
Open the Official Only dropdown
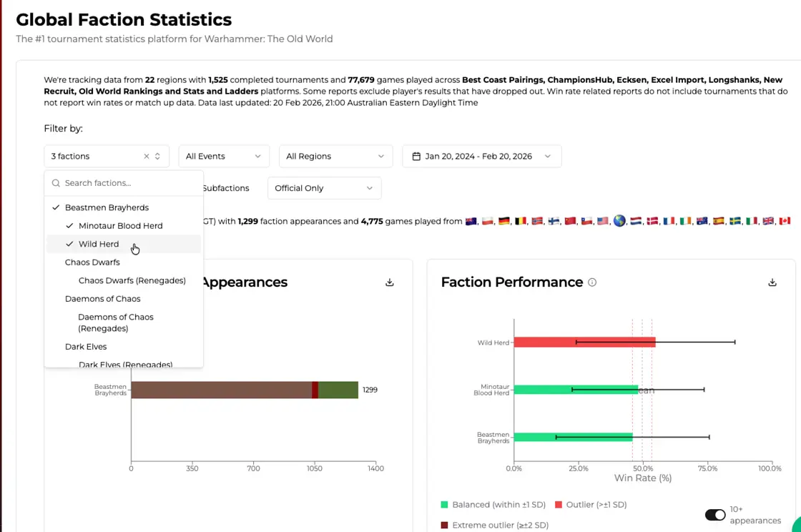click(x=325, y=188)
